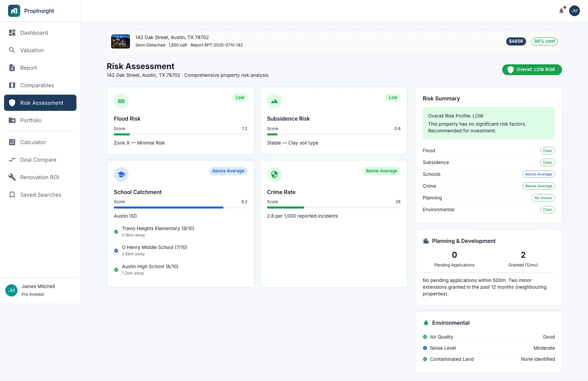Viewport: 588px width, 381px height.
Task: Click the Above Average badge on School Catchment card
Action: [x=228, y=171]
